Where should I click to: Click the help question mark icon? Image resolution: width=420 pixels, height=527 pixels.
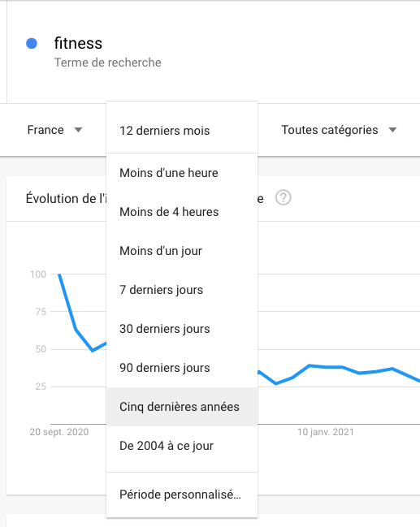click(284, 197)
